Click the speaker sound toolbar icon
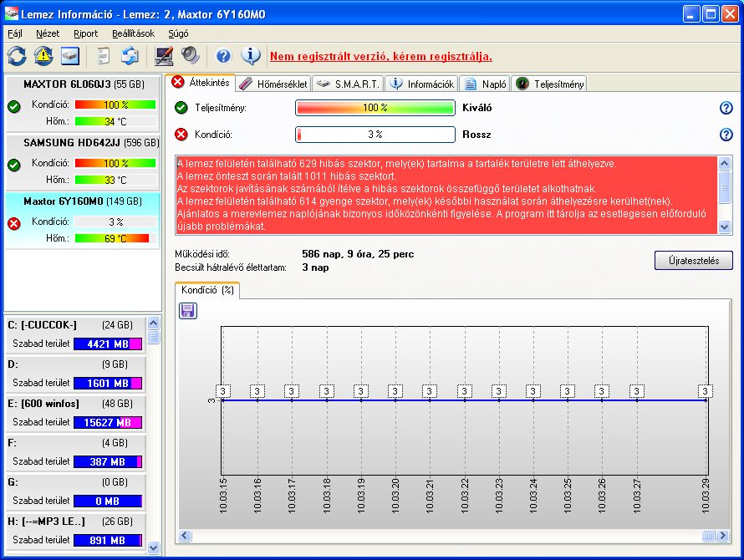 click(x=191, y=56)
